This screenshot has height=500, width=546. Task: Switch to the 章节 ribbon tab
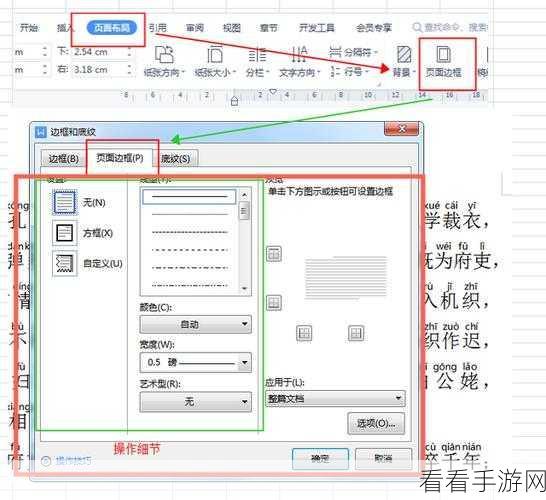click(268, 28)
